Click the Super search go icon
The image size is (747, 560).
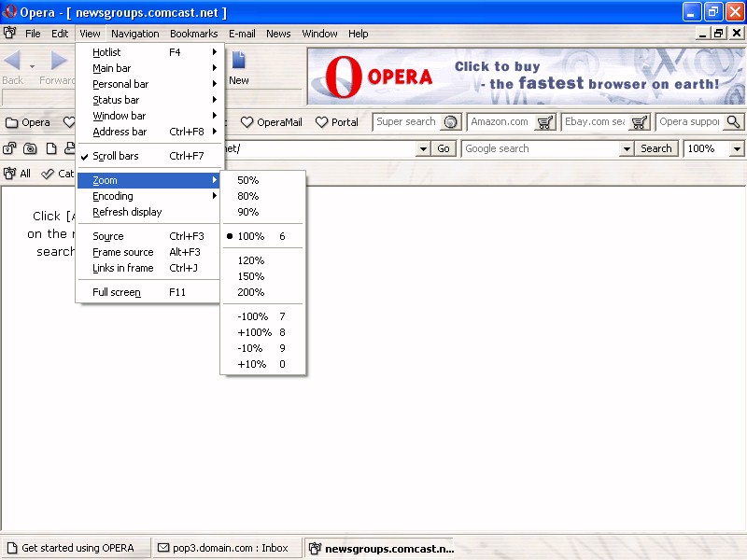(x=451, y=122)
